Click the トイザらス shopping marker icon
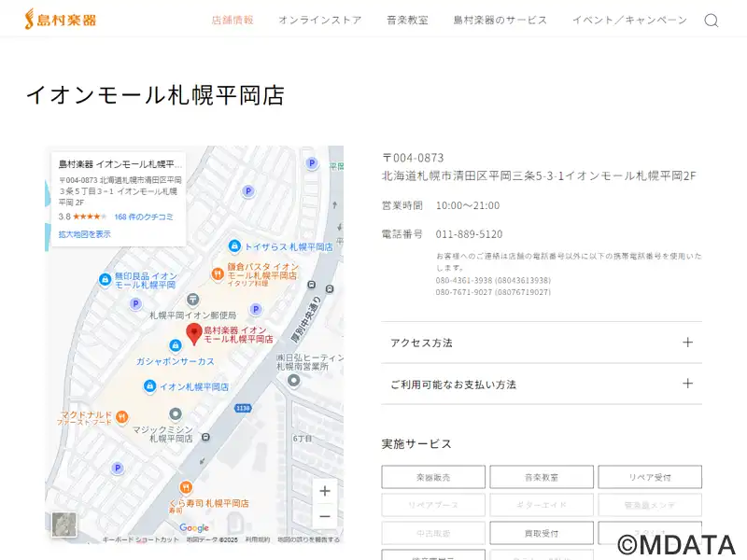Screen dimensions: 747x560 tap(234, 245)
